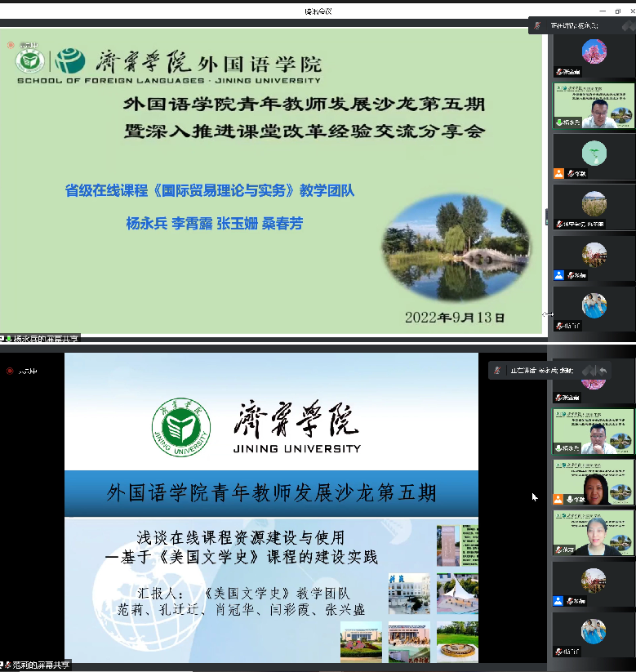Click the blue user badge in lower participant list
This screenshot has height=672, width=636.
(558, 601)
